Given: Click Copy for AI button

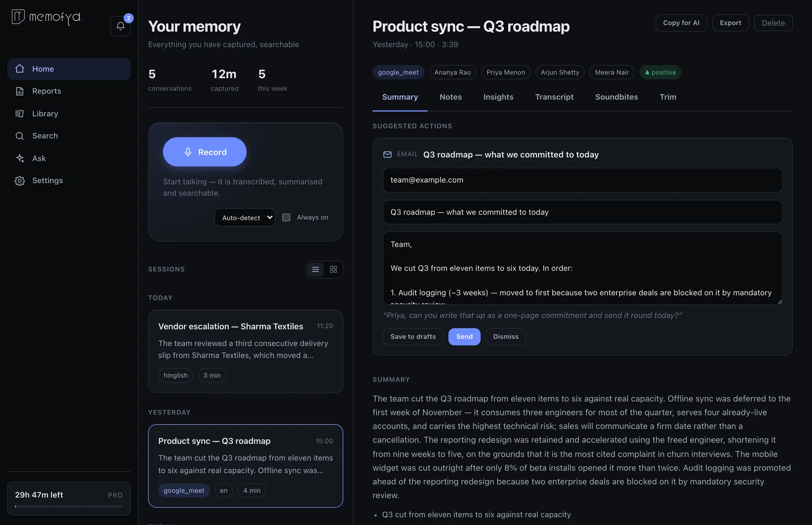Looking at the screenshot, I should click(x=681, y=23).
